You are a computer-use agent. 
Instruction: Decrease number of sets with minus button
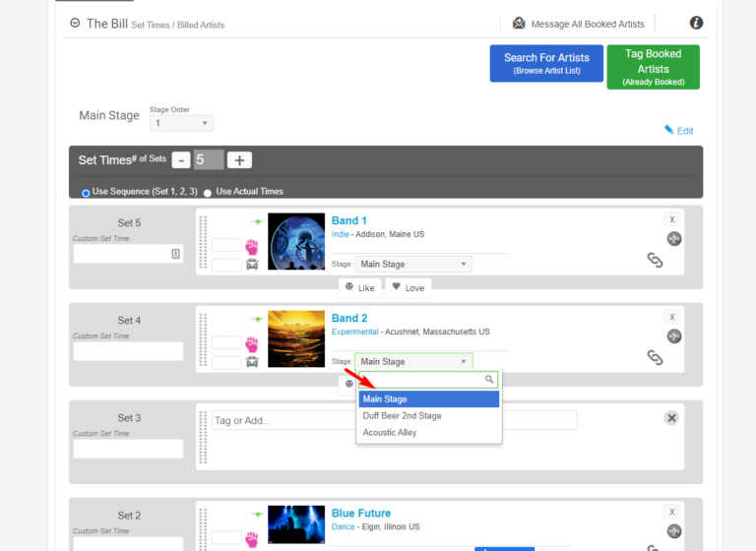pos(181,160)
